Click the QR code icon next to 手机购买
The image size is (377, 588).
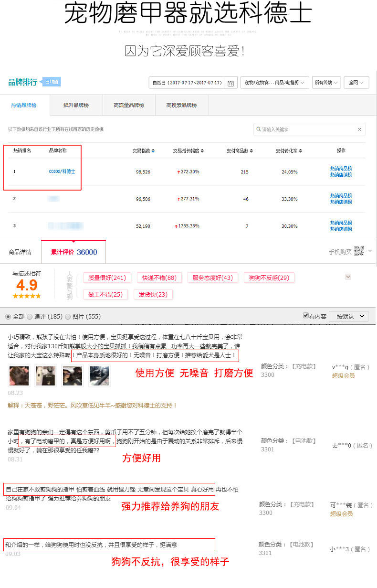coord(359,251)
